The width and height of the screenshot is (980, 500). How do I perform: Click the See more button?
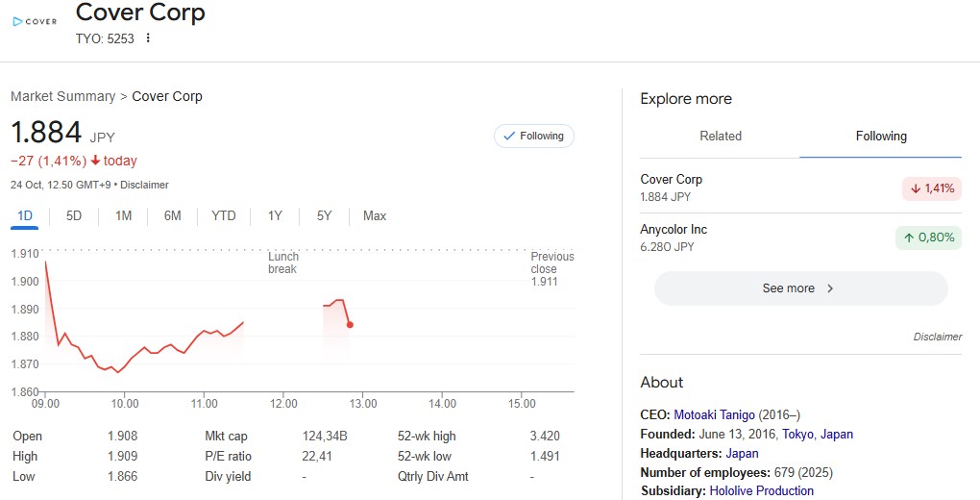pos(800,288)
